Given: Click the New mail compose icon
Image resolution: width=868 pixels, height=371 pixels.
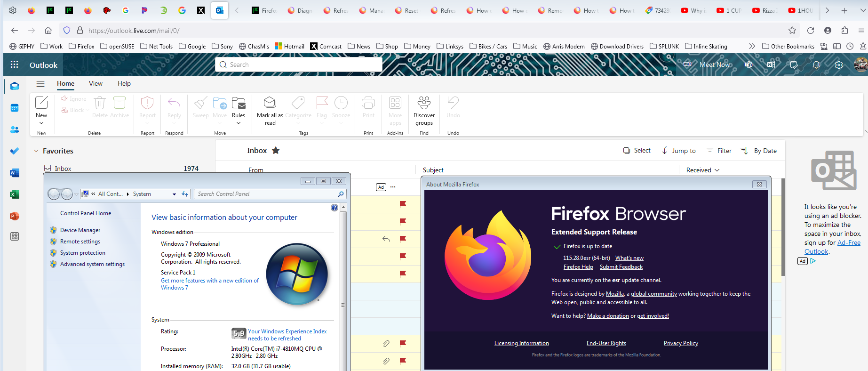Looking at the screenshot, I should click(41, 103).
